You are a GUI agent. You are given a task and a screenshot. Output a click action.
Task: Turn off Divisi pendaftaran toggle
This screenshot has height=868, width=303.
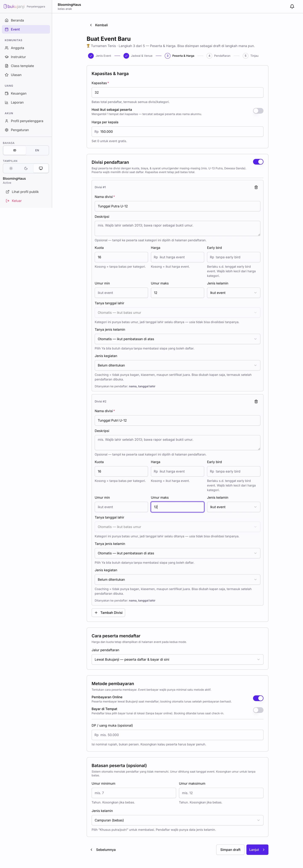point(258,162)
